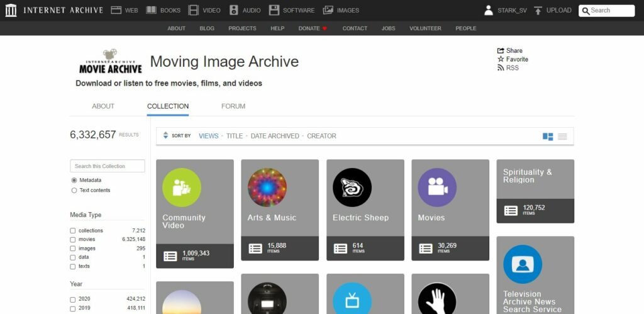Click the Movies purple camera icon
This screenshot has height=314, width=644.
point(437,188)
